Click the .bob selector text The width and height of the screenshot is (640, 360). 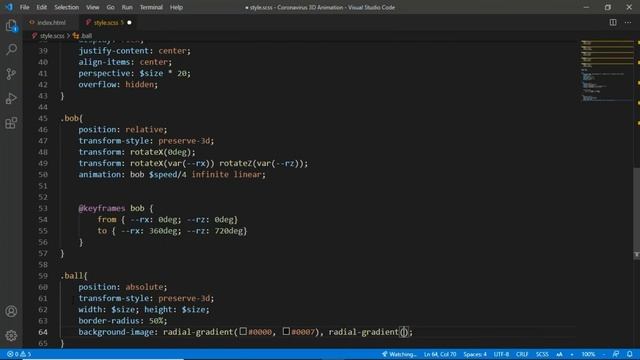coord(71,118)
